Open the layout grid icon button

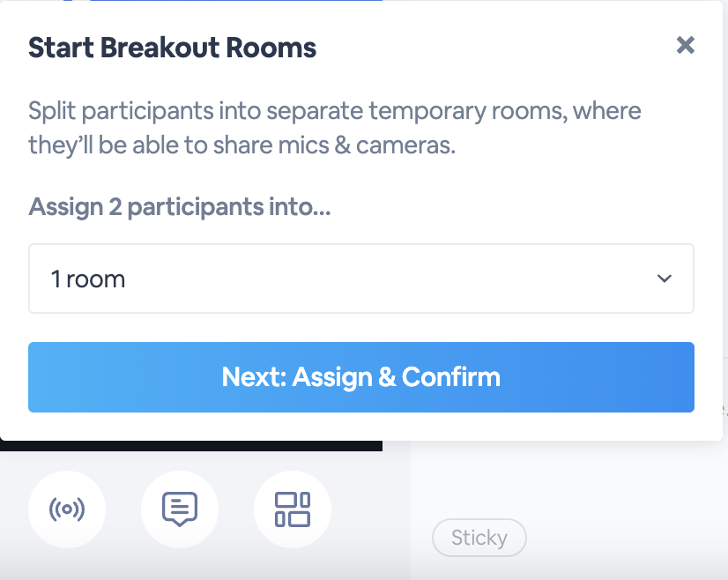293,509
